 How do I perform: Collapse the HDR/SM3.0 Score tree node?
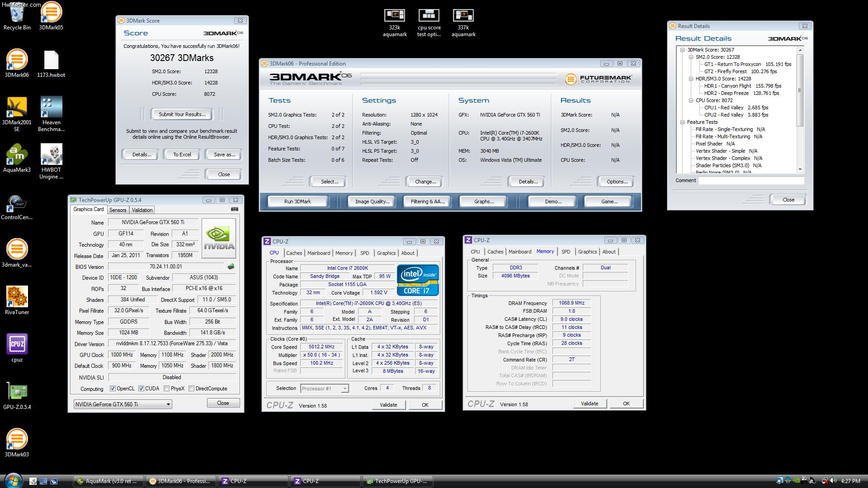[x=691, y=79]
